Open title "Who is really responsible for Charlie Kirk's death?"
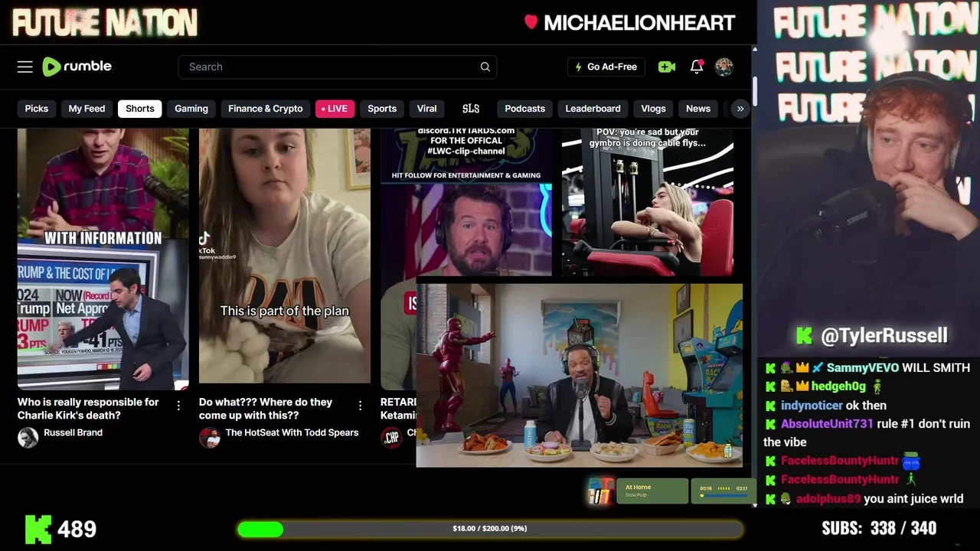Image resolution: width=980 pixels, height=551 pixels. coord(89,409)
